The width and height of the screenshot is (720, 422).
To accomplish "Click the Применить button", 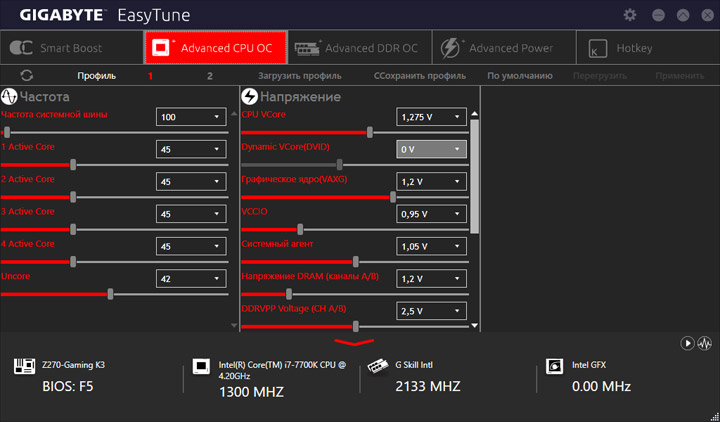I will [680, 76].
